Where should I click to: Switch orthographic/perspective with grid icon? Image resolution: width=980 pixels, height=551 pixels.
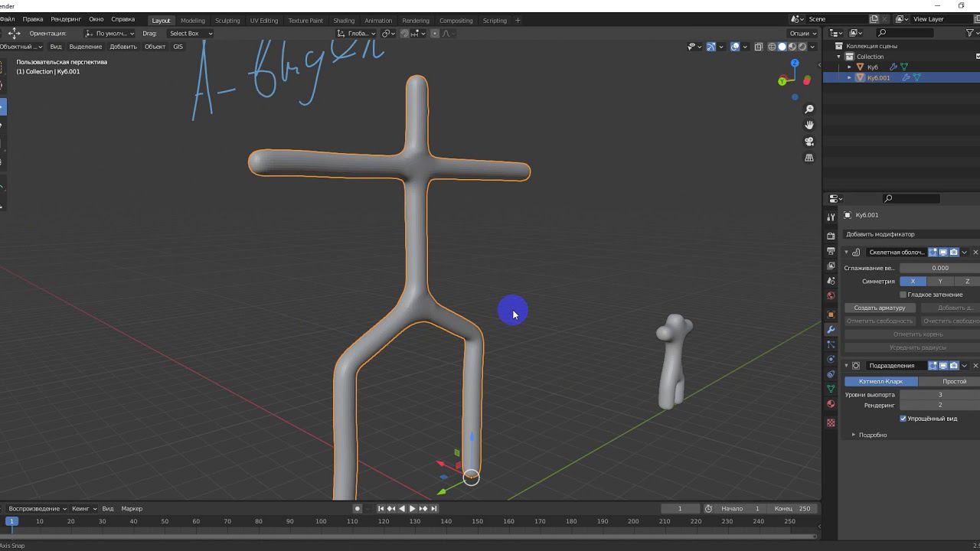click(809, 158)
